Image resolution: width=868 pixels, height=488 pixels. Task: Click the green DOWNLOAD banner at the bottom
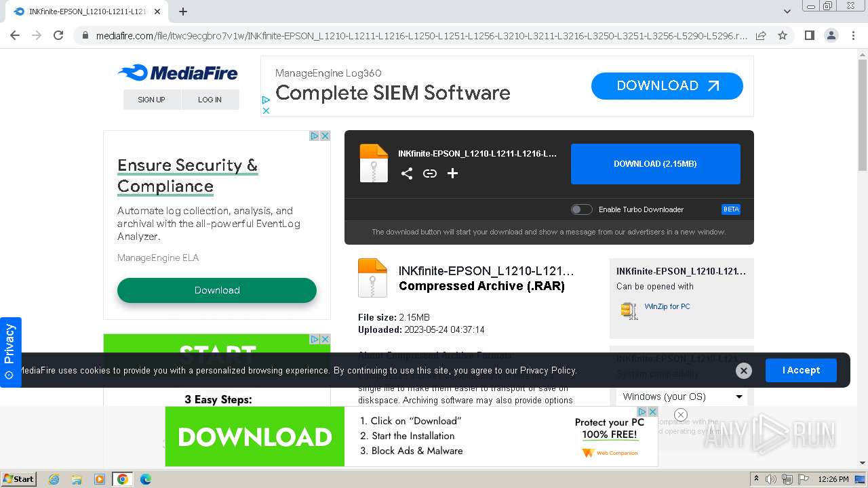(x=255, y=436)
